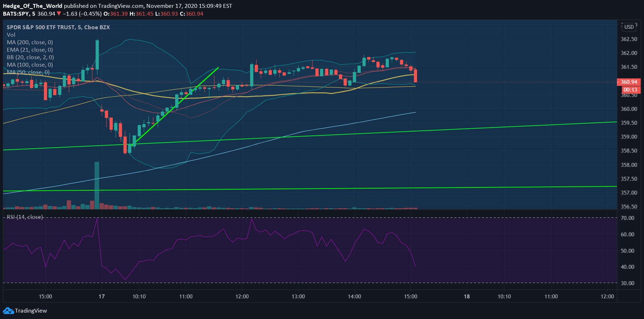
Task: Click the 13:00 time axis label
Action: tap(298, 297)
